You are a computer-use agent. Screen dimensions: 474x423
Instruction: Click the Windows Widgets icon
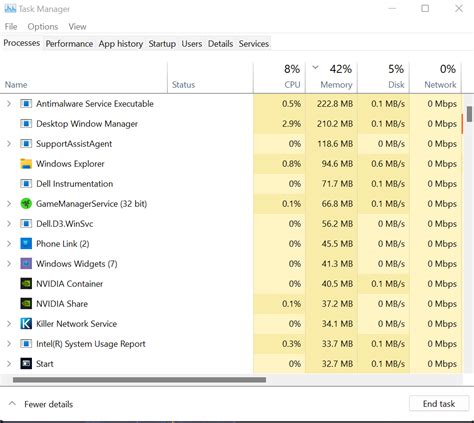coord(26,264)
